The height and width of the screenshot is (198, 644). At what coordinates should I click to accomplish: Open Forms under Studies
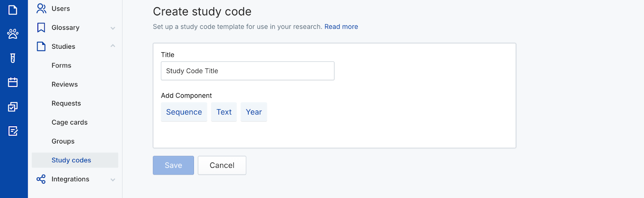coord(61,65)
